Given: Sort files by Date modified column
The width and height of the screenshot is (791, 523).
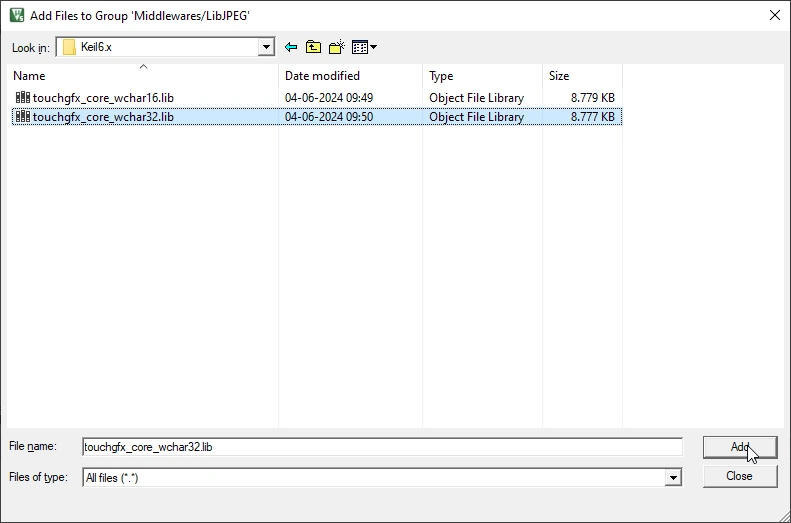Looking at the screenshot, I should click(350, 76).
